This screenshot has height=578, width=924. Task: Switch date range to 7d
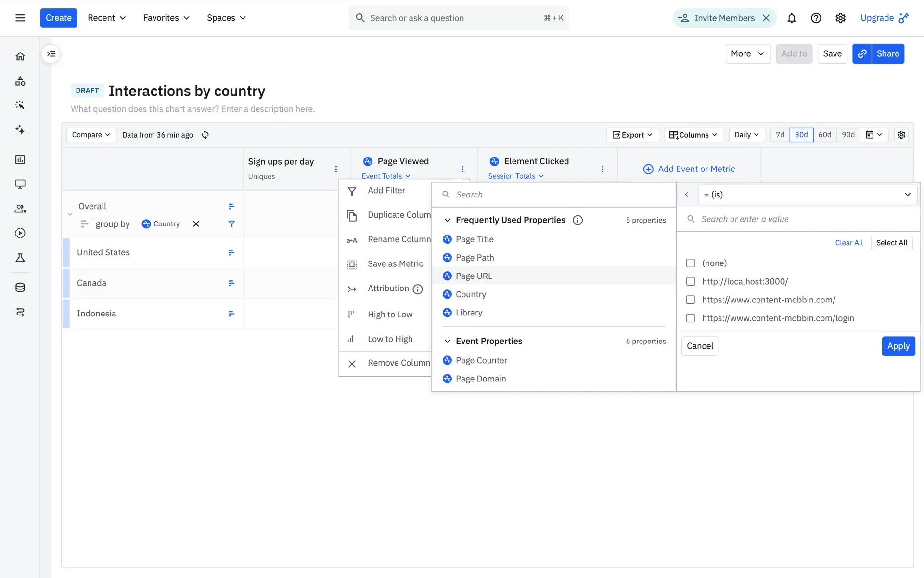point(780,135)
